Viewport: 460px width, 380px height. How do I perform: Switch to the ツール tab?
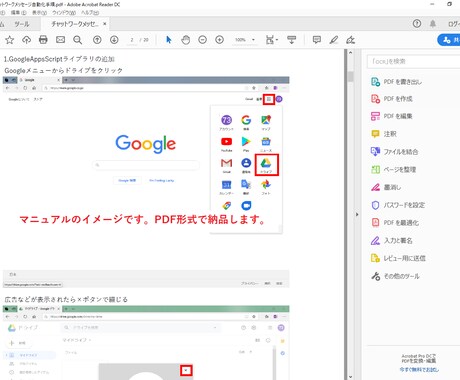(x=22, y=24)
